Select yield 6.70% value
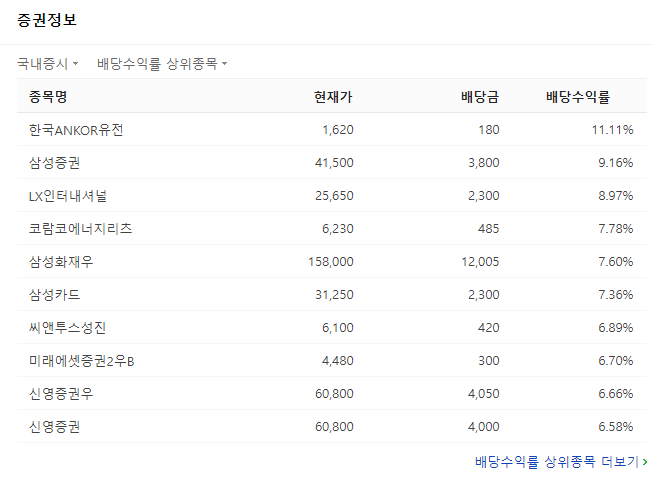The height and width of the screenshot is (478, 652). point(616,361)
